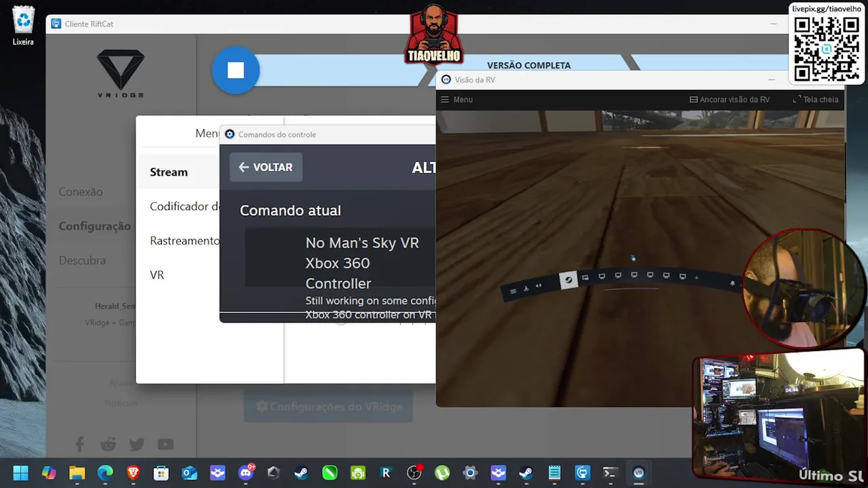Viewport: 868px width, 488px height.
Task: Launch Copilot from the taskbar
Action: (x=49, y=473)
